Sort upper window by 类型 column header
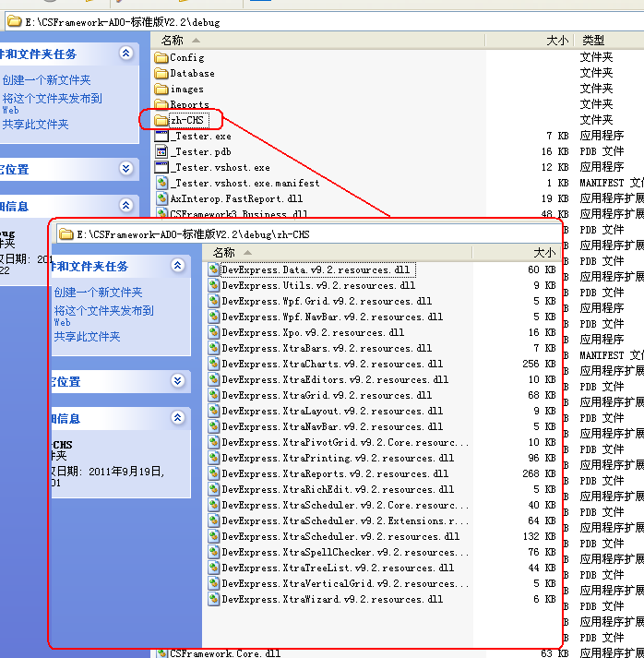 [x=593, y=41]
